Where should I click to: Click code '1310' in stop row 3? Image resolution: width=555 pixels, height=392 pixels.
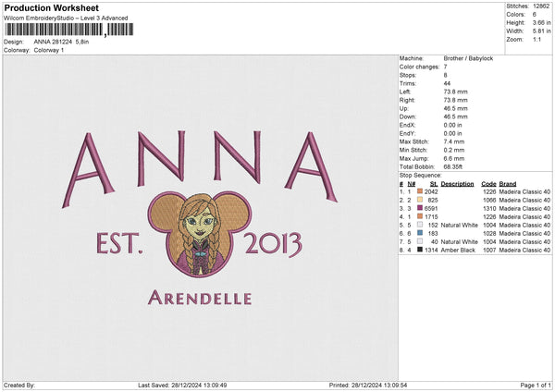pyautogui.click(x=489, y=208)
